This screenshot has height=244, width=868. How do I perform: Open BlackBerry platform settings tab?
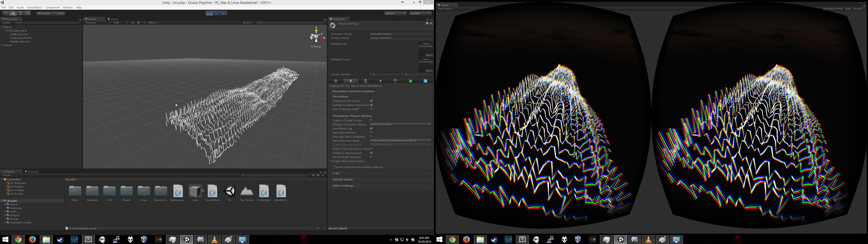[x=395, y=81]
